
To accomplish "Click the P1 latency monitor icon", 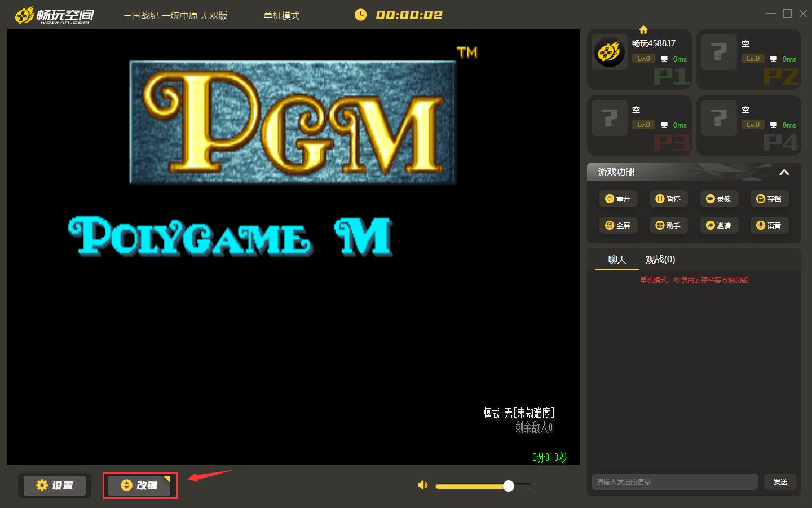I will point(664,59).
